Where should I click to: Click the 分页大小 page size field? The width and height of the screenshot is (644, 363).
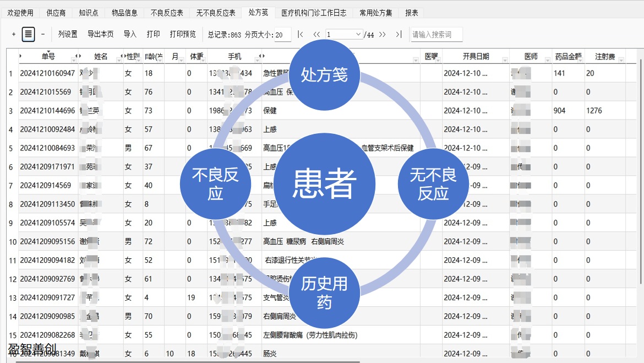(282, 34)
